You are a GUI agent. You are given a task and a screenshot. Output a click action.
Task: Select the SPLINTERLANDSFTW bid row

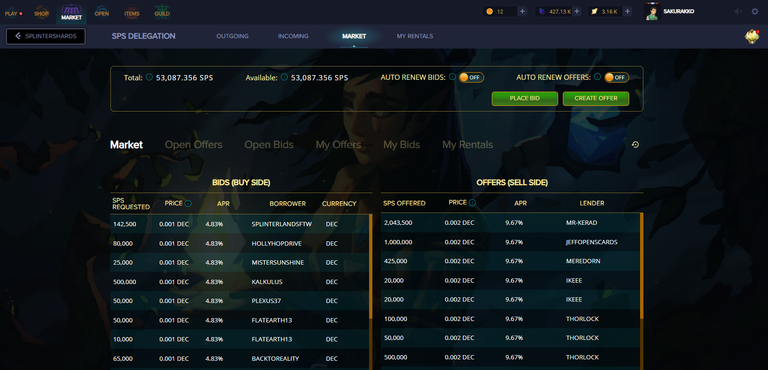[x=240, y=224]
